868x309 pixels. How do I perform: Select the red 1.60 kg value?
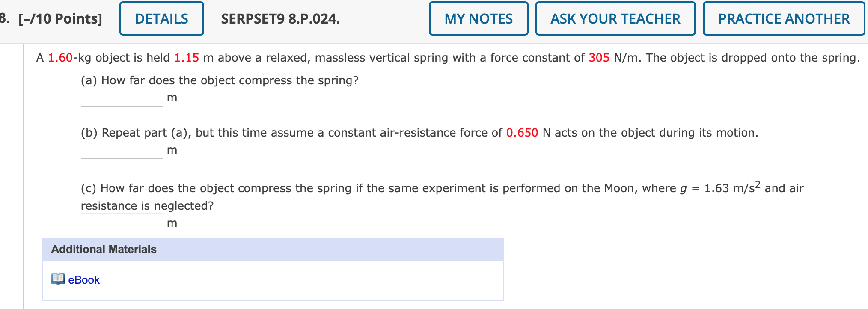60,57
